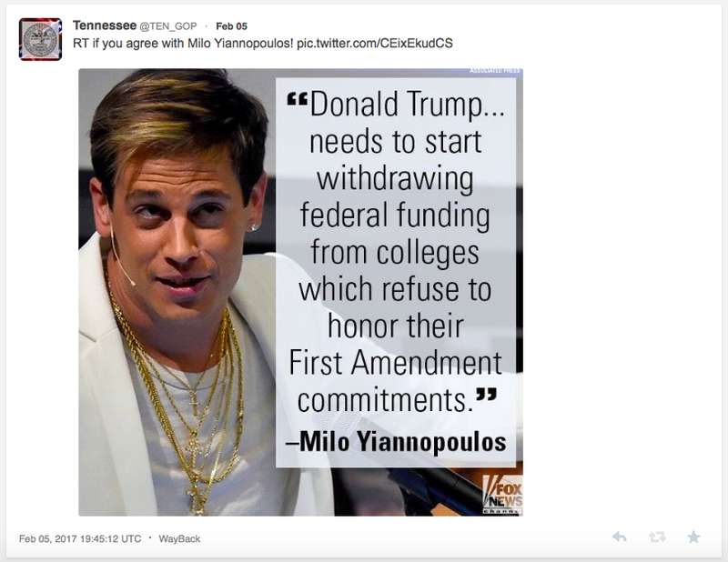Click the retweet icon
728x562 pixels.
(x=657, y=537)
